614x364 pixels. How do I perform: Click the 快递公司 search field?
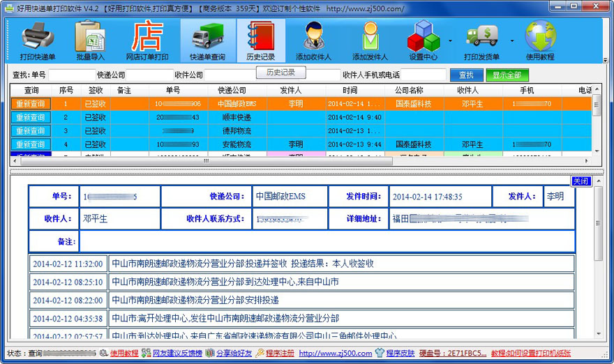pos(149,75)
